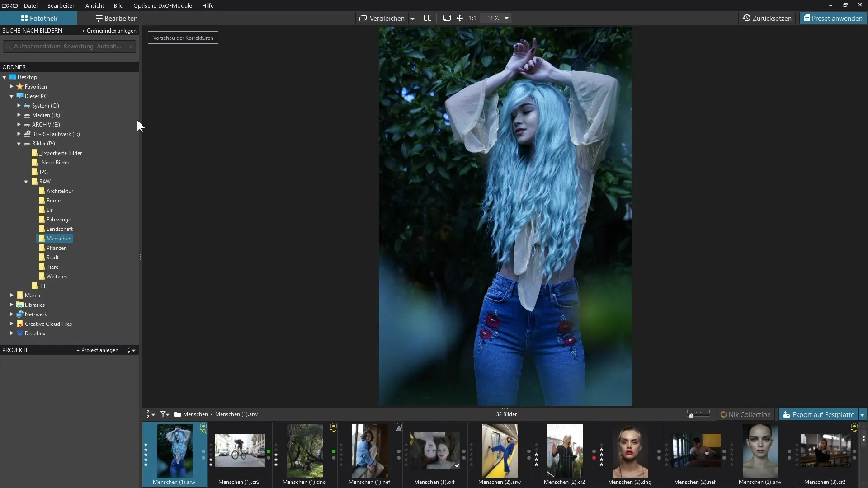Toggle side-by-side compare view icon
This screenshot has height=488, width=868.
coord(428,18)
